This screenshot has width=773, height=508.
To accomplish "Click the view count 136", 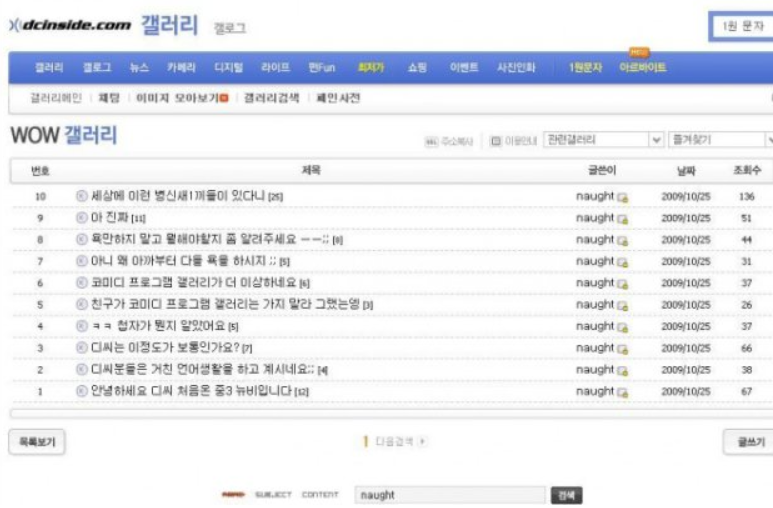I will 746,196.
